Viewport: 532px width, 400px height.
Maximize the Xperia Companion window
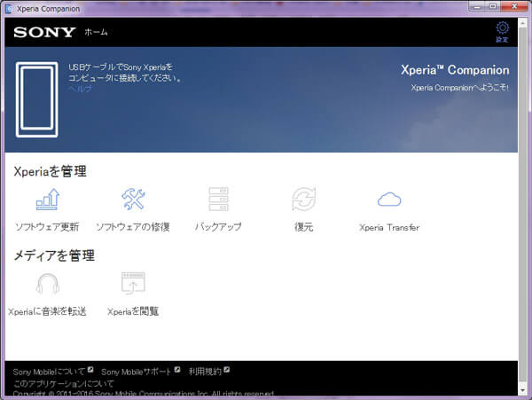(x=493, y=7)
